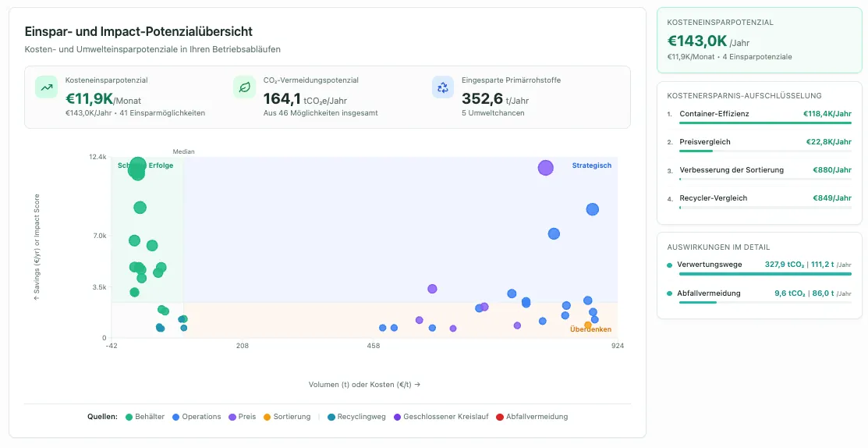
Task: Click the trending-up Kosteneinsparpotenzial icon
Action: click(47, 87)
